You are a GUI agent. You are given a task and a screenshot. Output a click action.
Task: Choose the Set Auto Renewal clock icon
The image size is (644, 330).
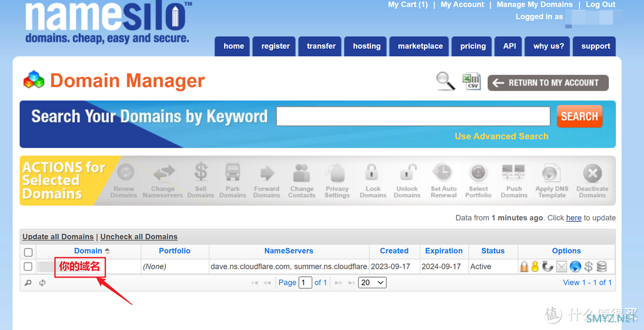tap(442, 172)
